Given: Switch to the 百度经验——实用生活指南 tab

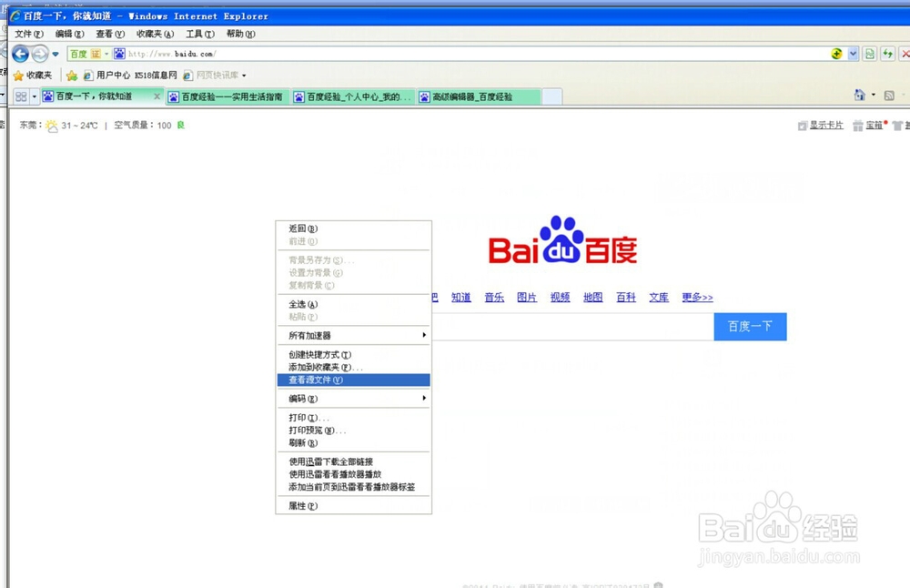Looking at the screenshot, I should [x=227, y=96].
